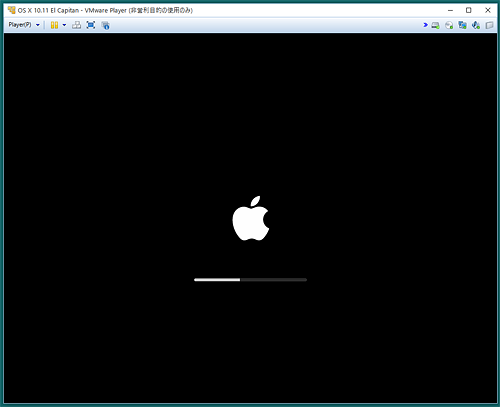
Task: Click the sound card device icon
Action: (476, 25)
